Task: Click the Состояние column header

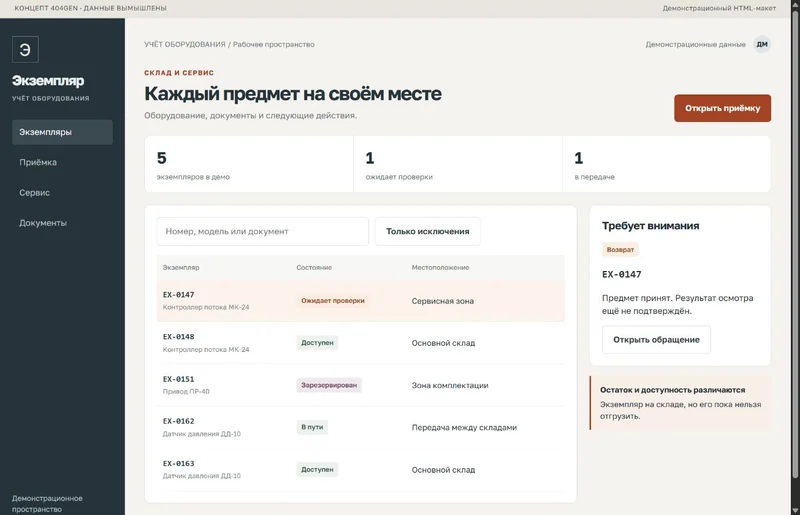Action: pyautogui.click(x=314, y=267)
